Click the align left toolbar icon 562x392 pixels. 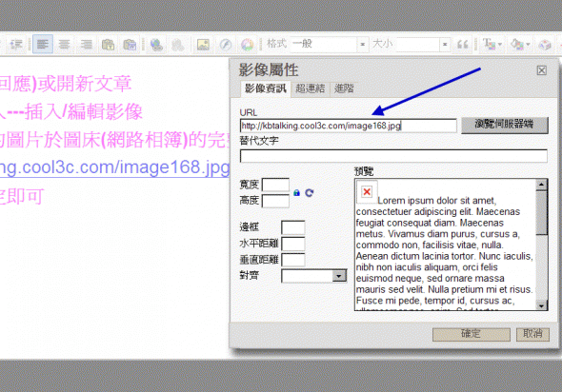(43, 45)
